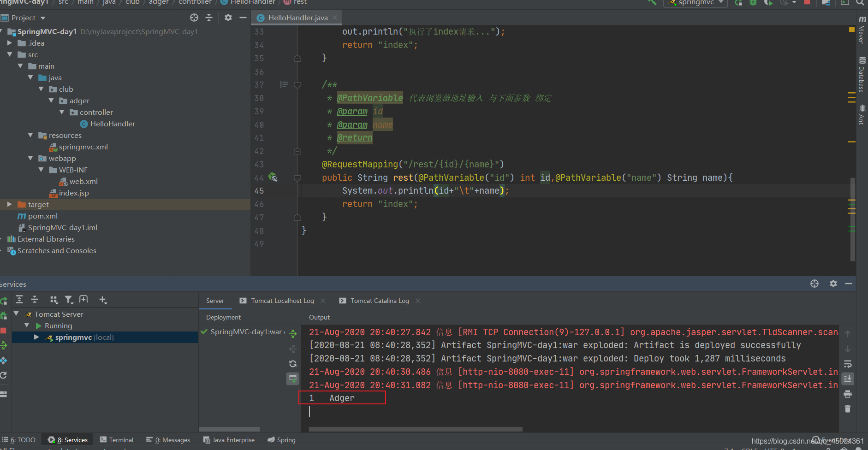Select pom.xml in project tree
The width and height of the screenshot is (868, 450).
(37, 216)
